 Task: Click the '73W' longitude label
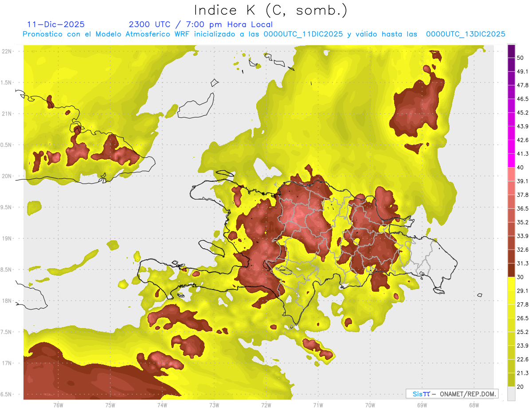click(214, 405)
